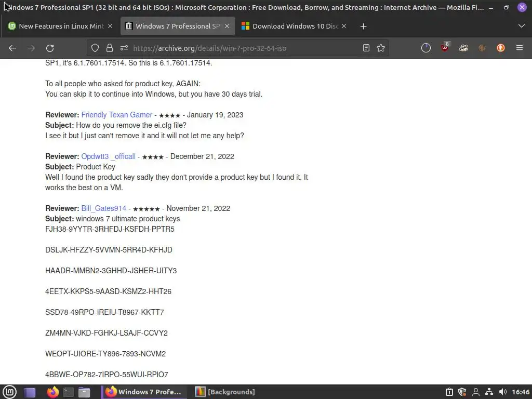This screenshot has width=532, height=399.
Task: Bookmark this page with the star
Action: pyautogui.click(x=381, y=48)
